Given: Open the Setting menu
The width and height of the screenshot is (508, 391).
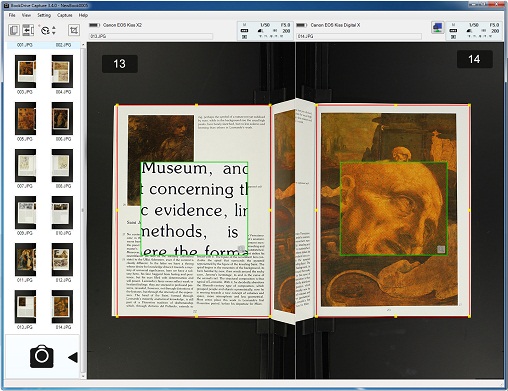Looking at the screenshot, I should tap(44, 15).
